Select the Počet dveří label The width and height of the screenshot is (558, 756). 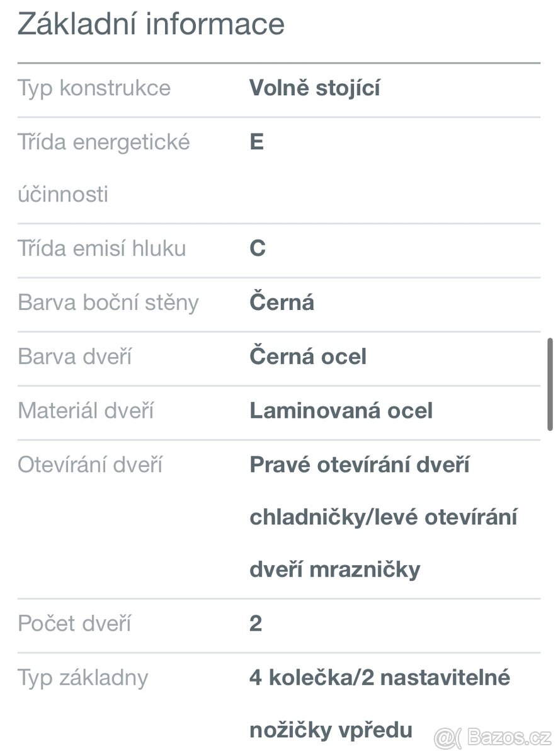click(x=74, y=624)
